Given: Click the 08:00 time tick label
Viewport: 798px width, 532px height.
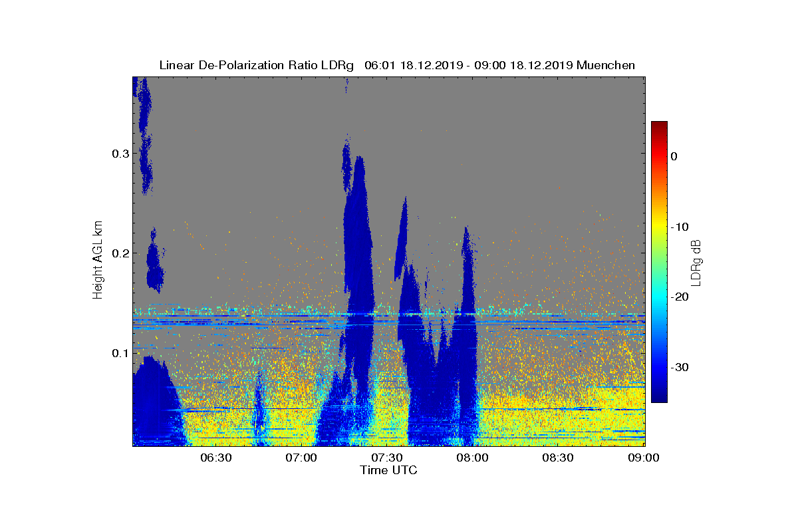Looking at the screenshot, I should click(473, 458).
